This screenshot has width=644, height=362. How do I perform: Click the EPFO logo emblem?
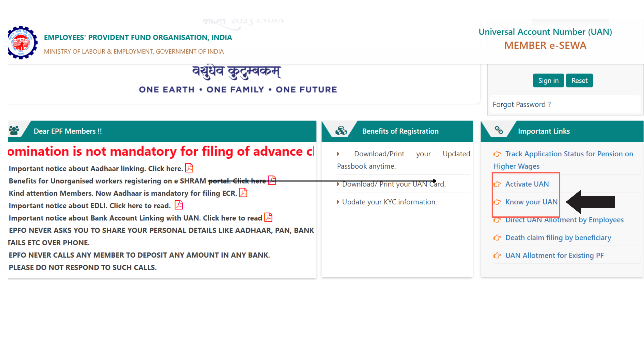[23, 43]
